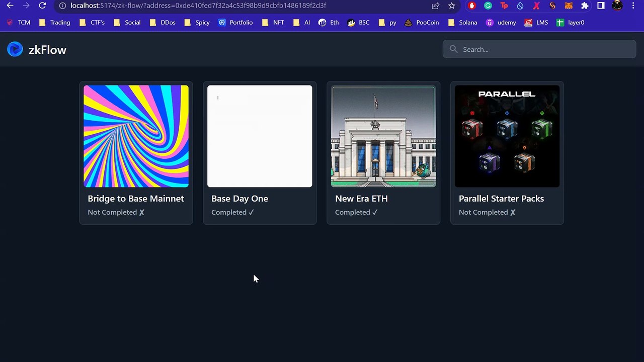Click the "New Era ETH" title
644x362 pixels.
[361, 199]
